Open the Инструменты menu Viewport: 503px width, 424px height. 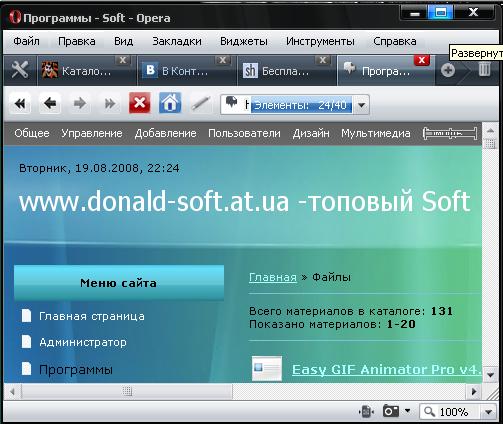coord(320,41)
